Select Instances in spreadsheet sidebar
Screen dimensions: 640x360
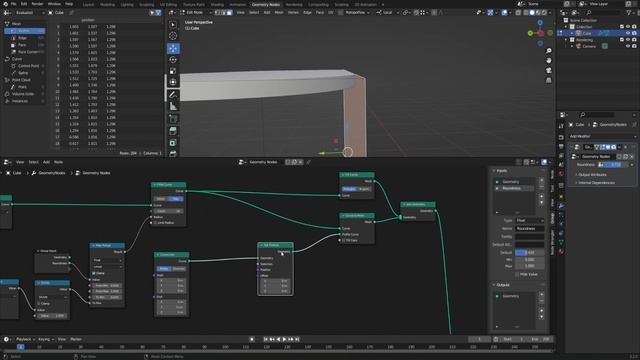[25, 101]
